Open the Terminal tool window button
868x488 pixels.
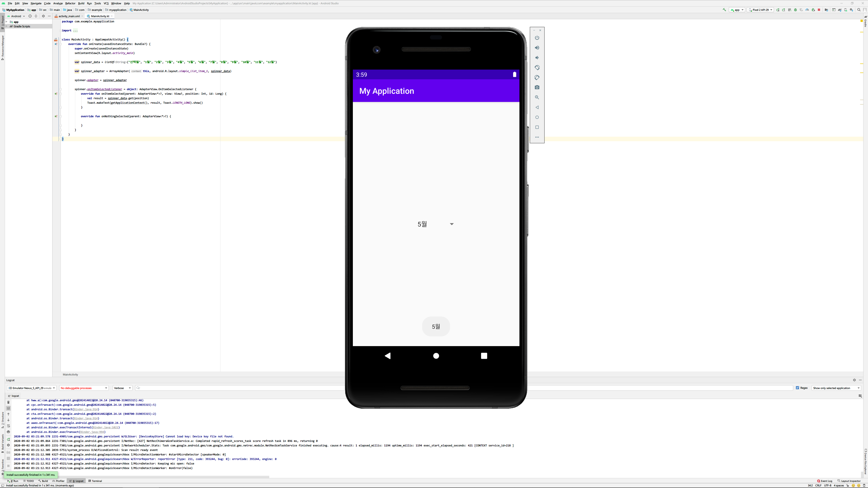click(95, 481)
